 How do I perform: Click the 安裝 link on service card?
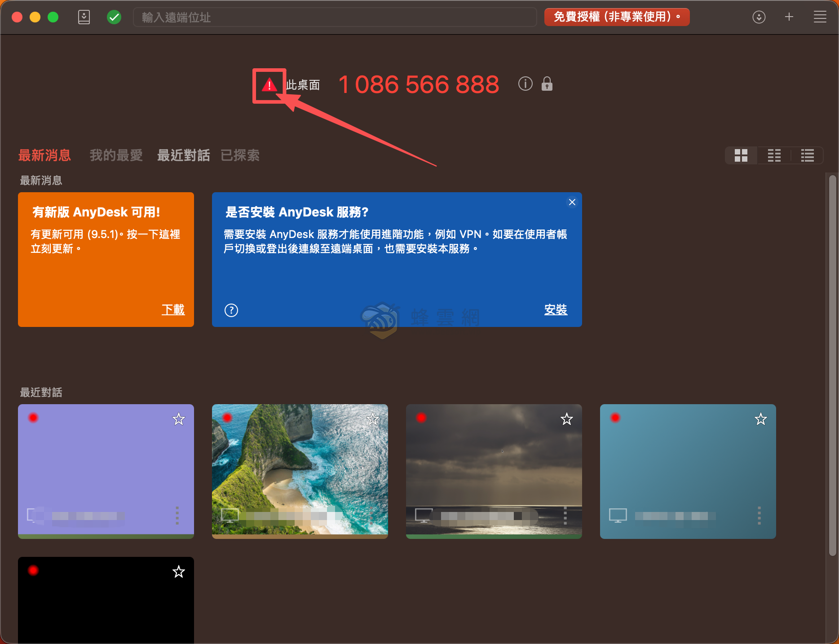[x=556, y=309]
